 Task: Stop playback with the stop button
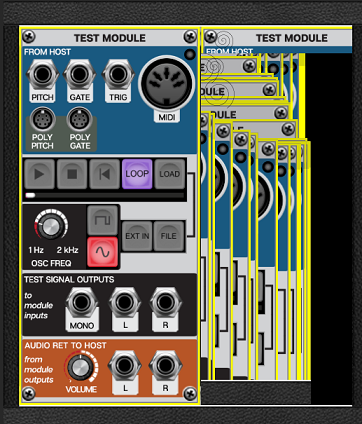(x=72, y=174)
